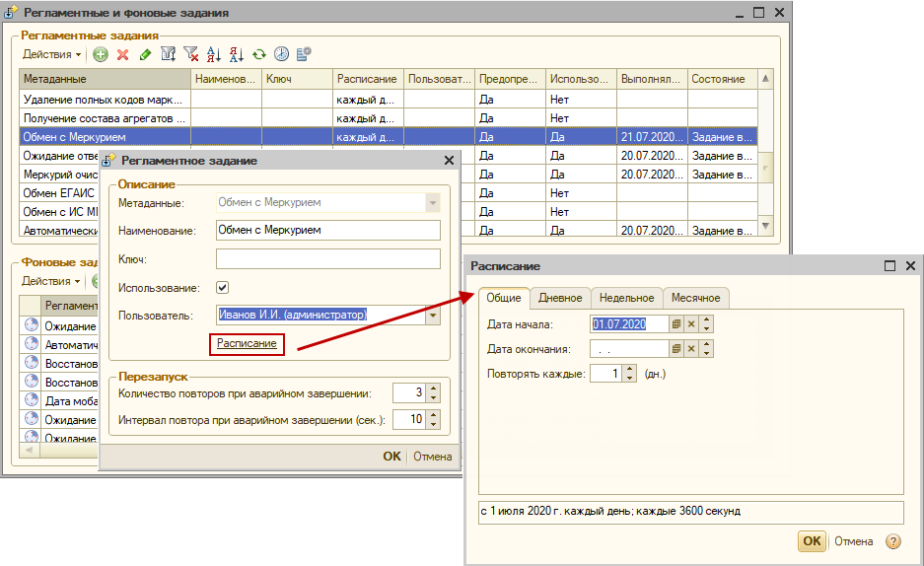Maximize the Расписание dialog window
This screenshot has width=924, height=566.
point(889,266)
